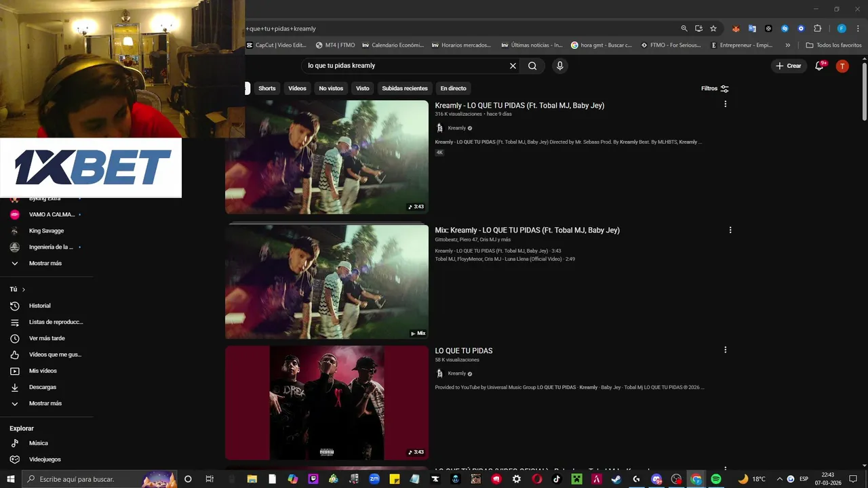
Task: Select the No vistos filter chip
Action: click(331, 88)
